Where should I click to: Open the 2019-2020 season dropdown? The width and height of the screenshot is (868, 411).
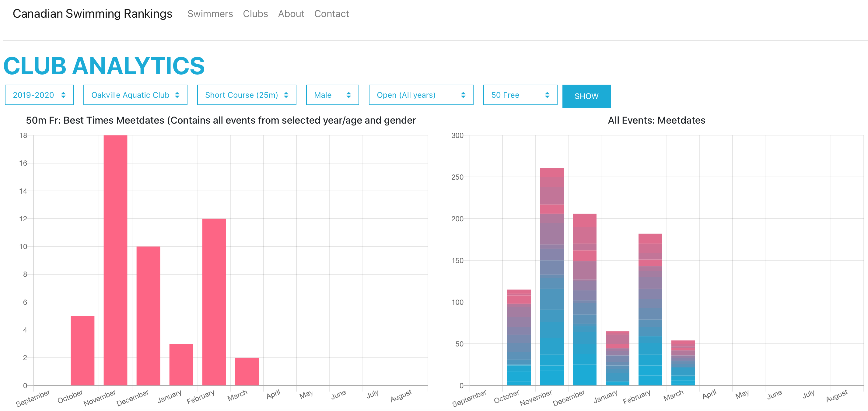pos(39,95)
